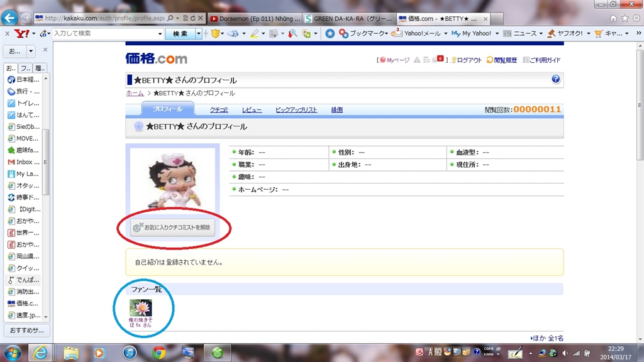This screenshot has width=644, height=362.
Task: Click the blue help question mark icon
Action: click(555, 79)
